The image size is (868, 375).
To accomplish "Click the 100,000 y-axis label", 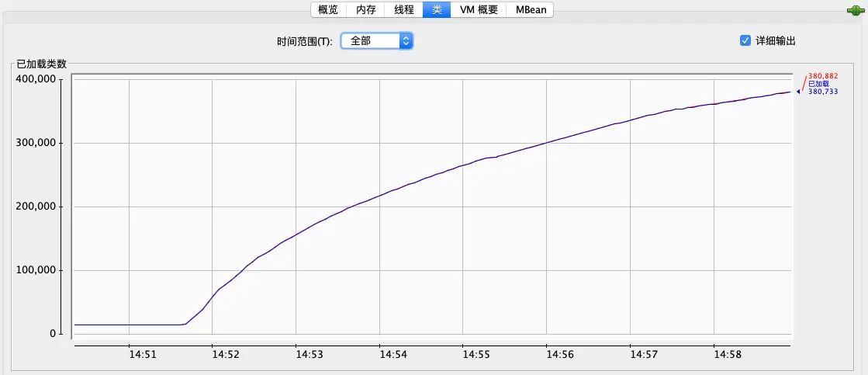I will click(37, 270).
